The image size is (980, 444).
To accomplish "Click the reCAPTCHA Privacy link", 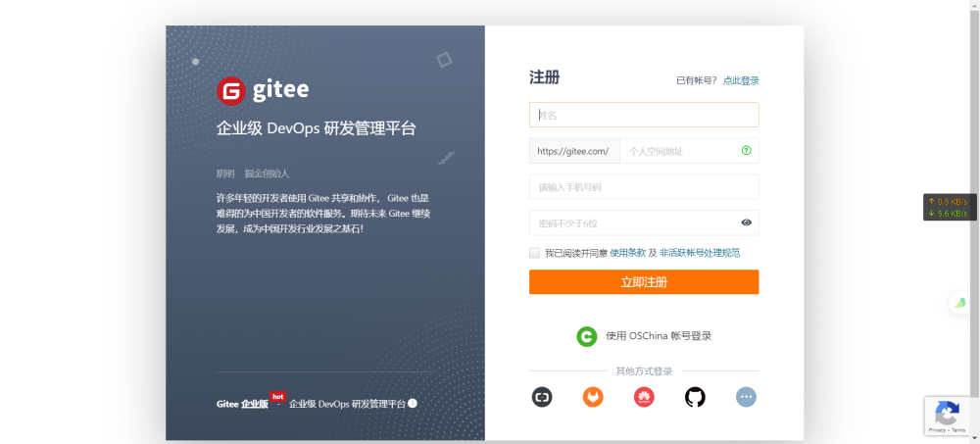I will pyautogui.click(x=938, y=431).
